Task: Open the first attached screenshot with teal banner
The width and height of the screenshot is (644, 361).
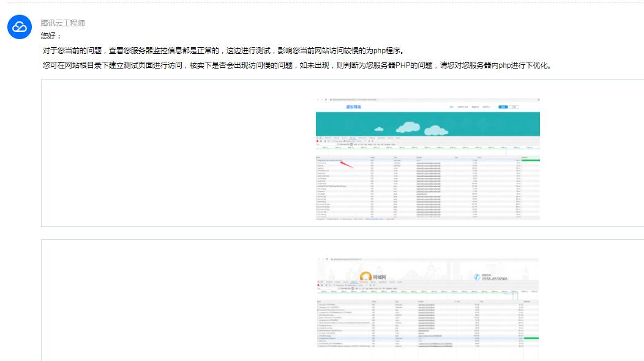Action: point(427,159)
